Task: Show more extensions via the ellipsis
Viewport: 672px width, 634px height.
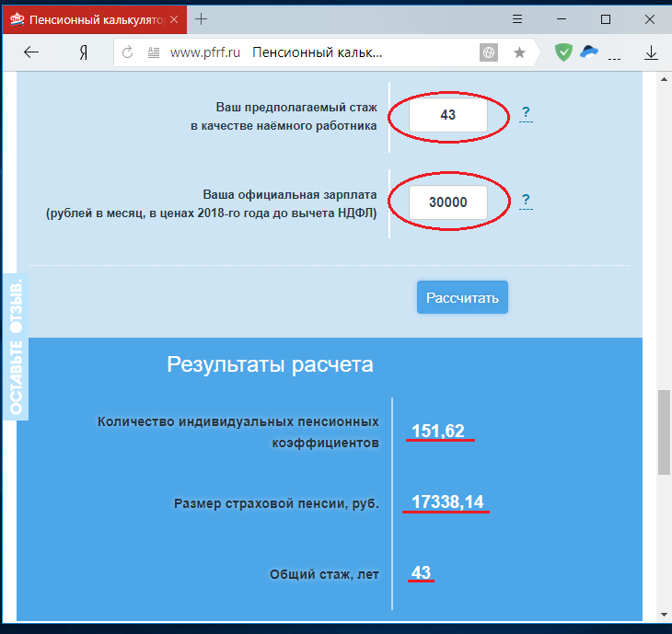Action: (x=614, y=59)
